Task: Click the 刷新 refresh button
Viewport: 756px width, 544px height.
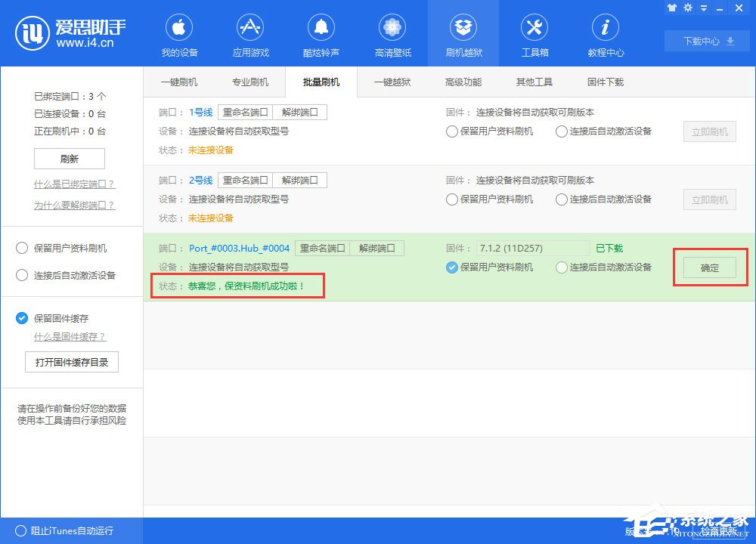Action: [70, 159]
